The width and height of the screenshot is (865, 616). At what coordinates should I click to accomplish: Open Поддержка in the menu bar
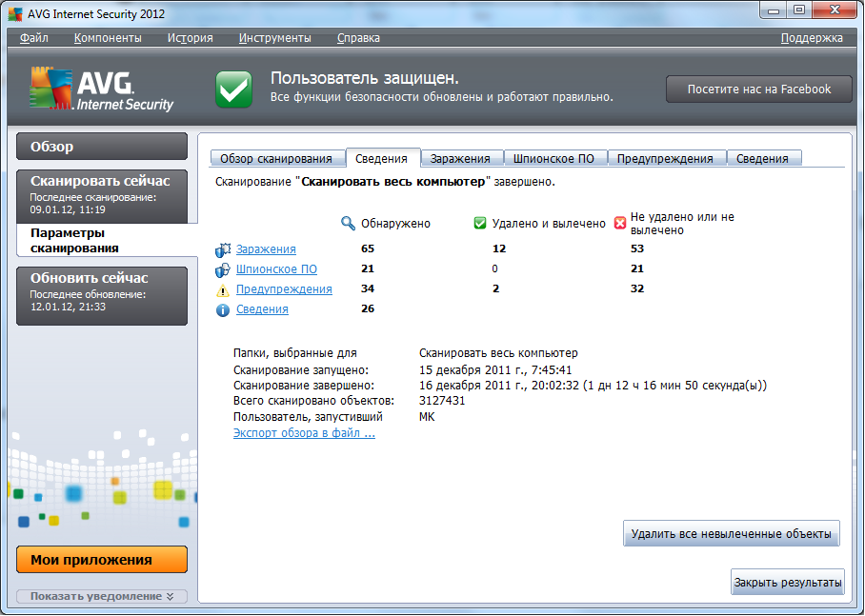[x=812, y=38]
